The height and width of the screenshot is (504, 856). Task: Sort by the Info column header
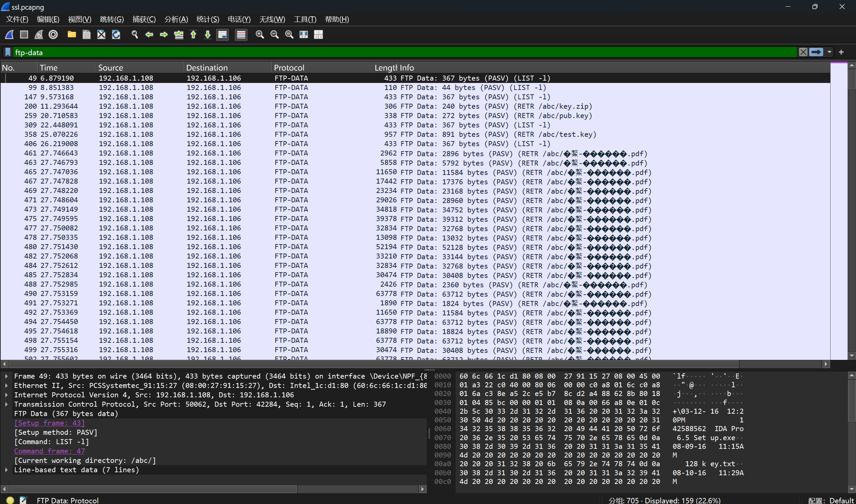(614, 68)
